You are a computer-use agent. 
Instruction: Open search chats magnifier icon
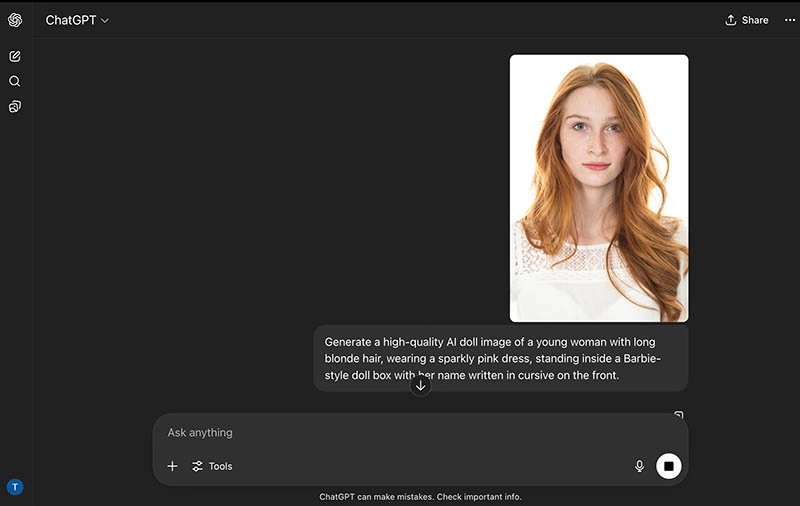coord(15,81)
